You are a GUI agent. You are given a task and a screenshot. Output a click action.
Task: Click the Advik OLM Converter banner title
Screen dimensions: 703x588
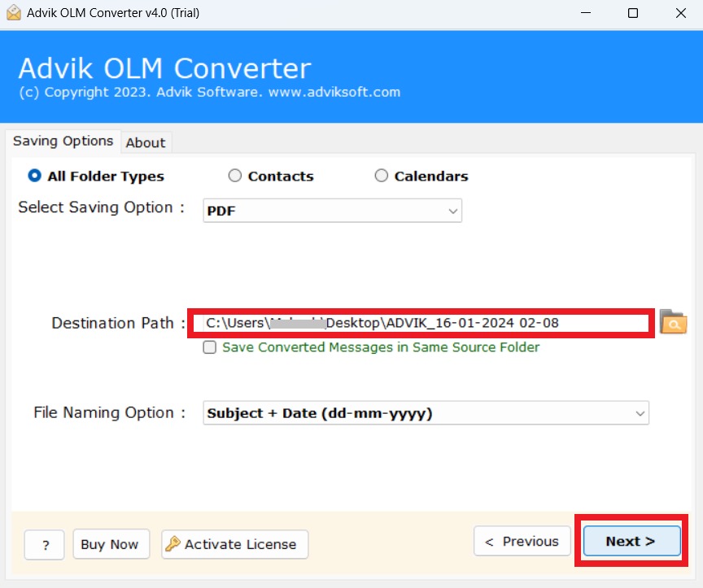pos(164,68)
